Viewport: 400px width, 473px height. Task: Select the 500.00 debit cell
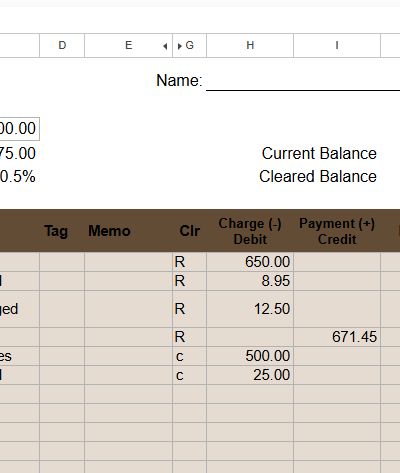250,356
